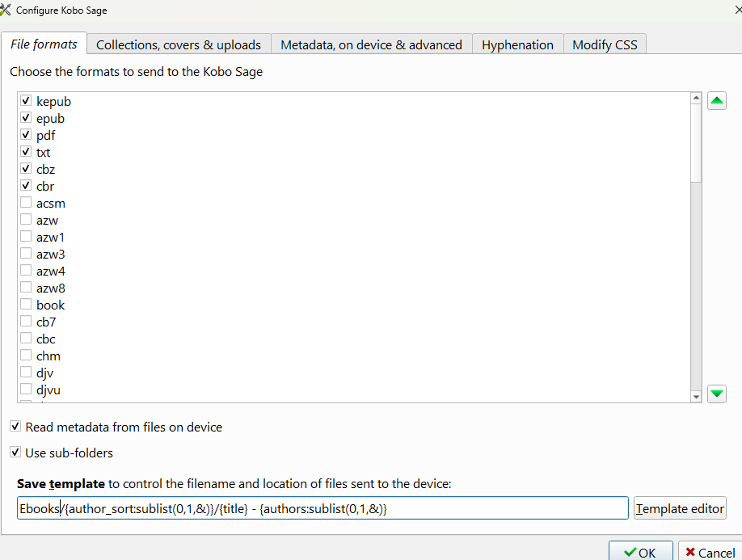Enable the azw format checkbox

click(x=26, y=220)
